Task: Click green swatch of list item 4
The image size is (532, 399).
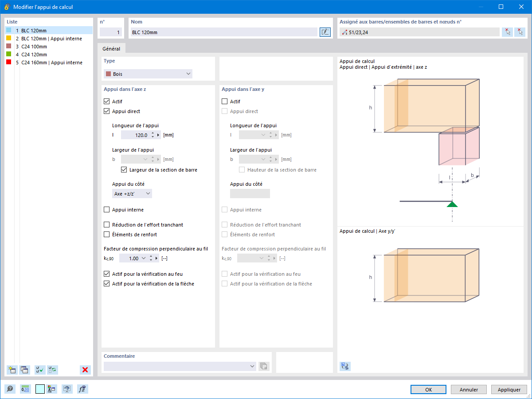Action: pyautogui.click(x=9, y=55)
